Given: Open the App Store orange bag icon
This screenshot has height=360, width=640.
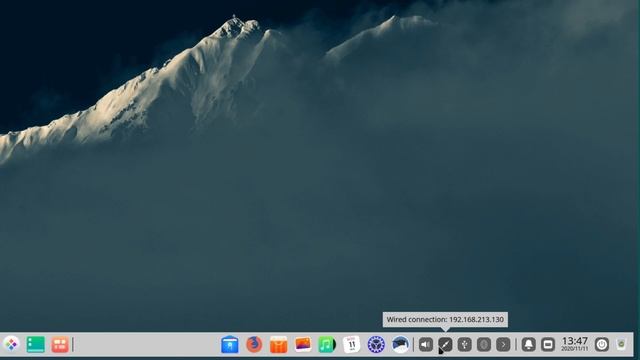Looking at the screenshot, I should click(278, 344).
